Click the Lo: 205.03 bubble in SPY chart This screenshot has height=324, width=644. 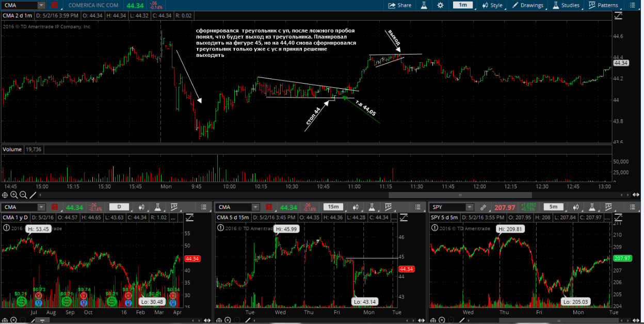pos(576,302)
